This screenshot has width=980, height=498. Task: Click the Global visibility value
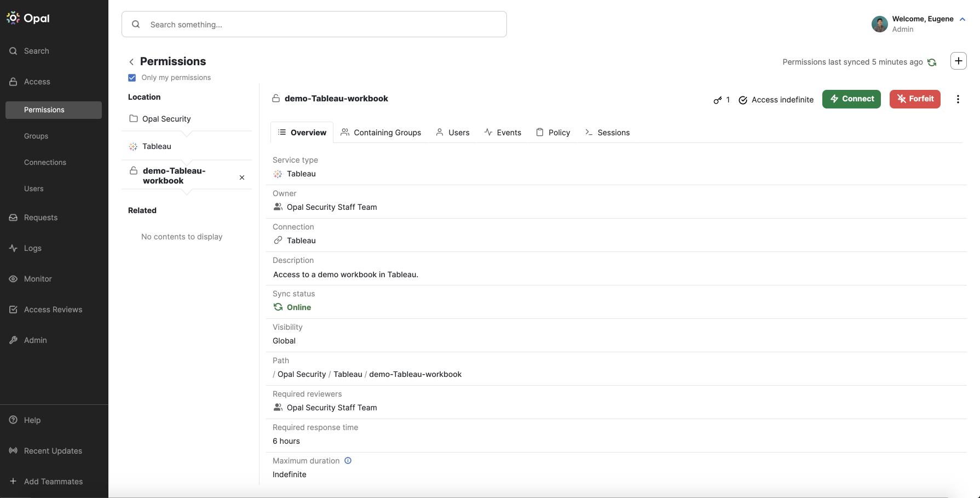pos(284,341)
